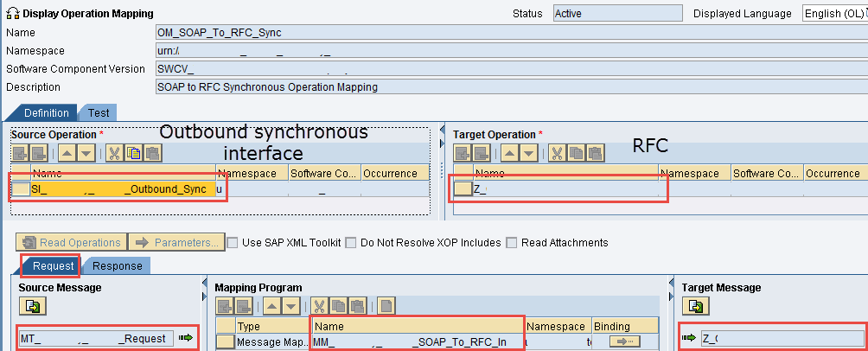Delete row icon in Target Operation toolbar
Viewport: 868px width, 351px height.
tap(481, 153)
